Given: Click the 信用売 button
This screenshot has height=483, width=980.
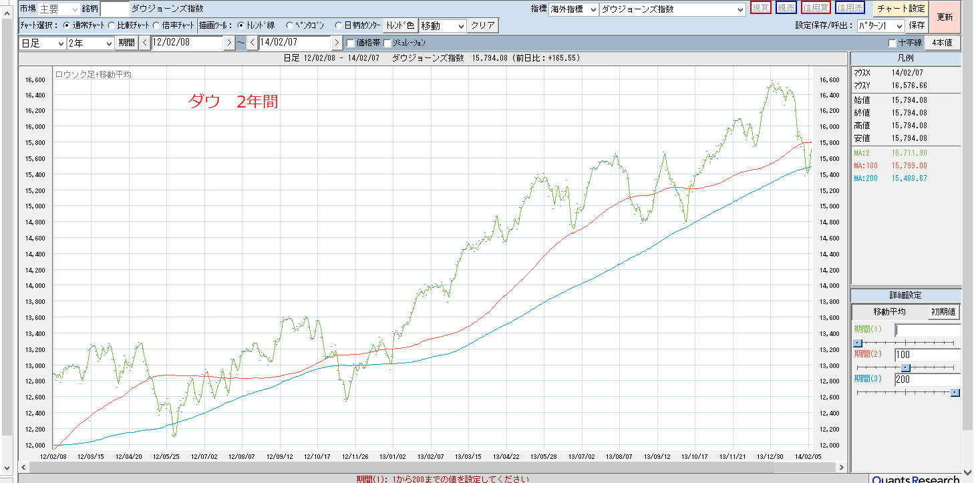Looking at the screenshot, I should [x=850, y=8].
